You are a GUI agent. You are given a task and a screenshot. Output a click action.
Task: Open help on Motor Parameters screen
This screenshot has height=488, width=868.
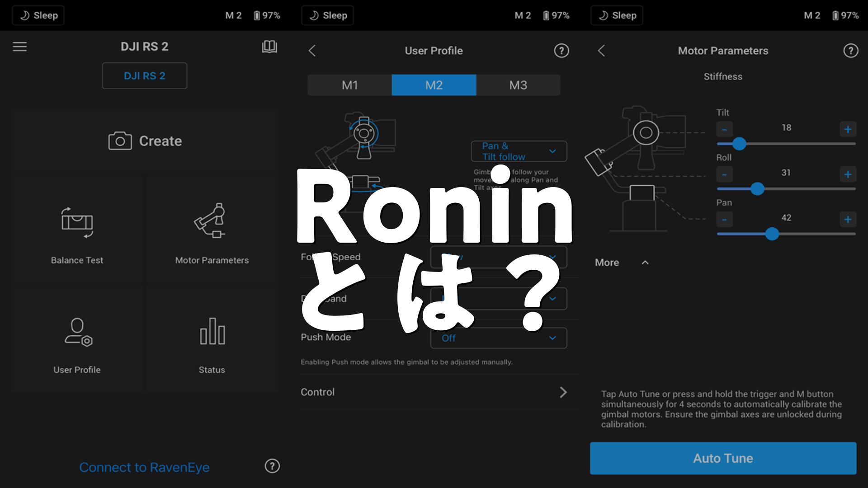[x=851, y=51]
